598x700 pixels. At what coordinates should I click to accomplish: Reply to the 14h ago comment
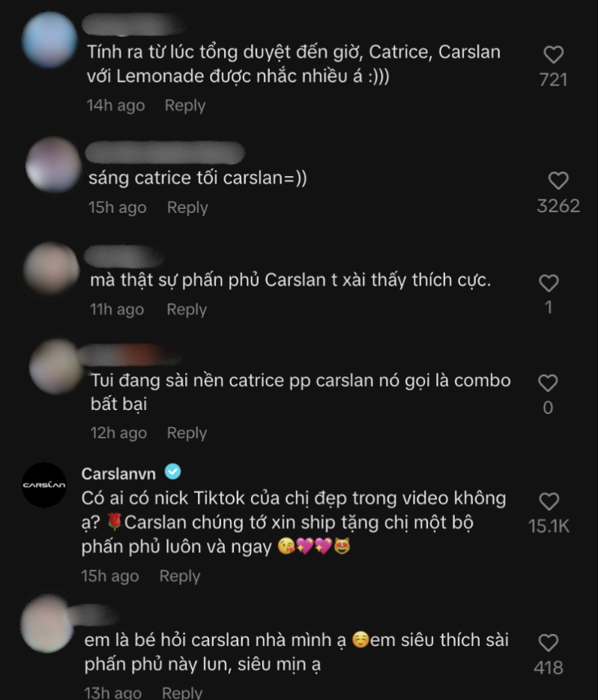click(185, 106)
